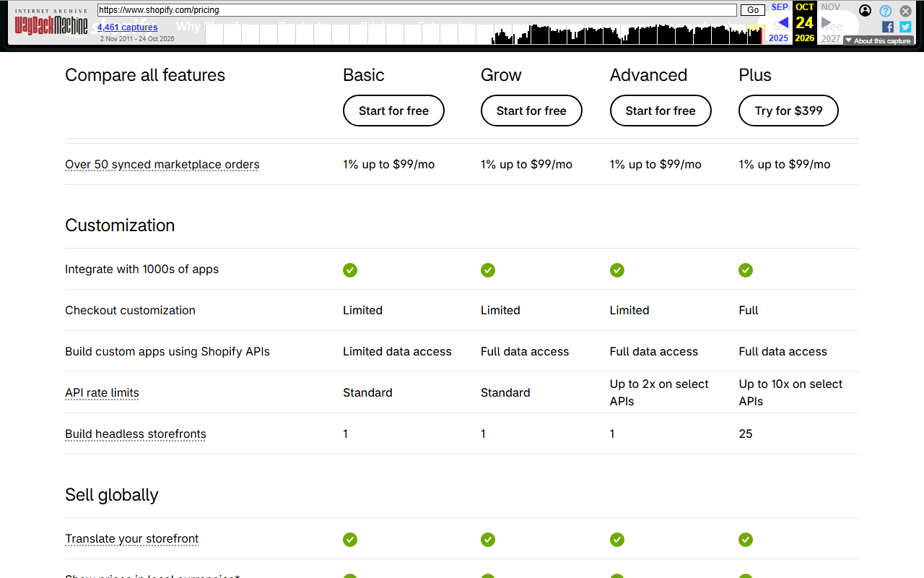Click the Plus checkmark for Integrate with 1000s of apps
Screen dimensions: 924x578
point(746,269)
